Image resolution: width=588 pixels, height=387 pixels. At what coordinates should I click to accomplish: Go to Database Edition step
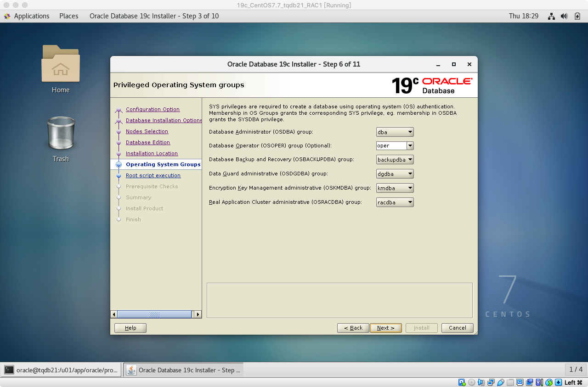coord(148,142)
